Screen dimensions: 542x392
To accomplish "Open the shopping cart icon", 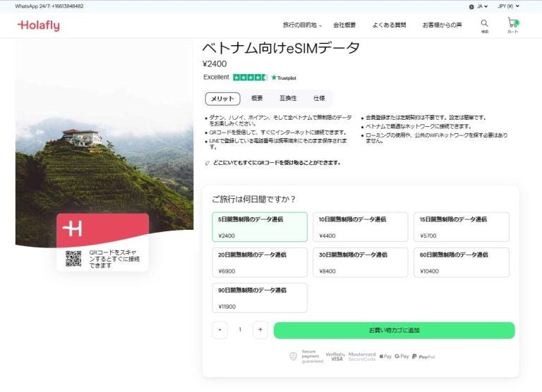I will (x=512, y=23).
